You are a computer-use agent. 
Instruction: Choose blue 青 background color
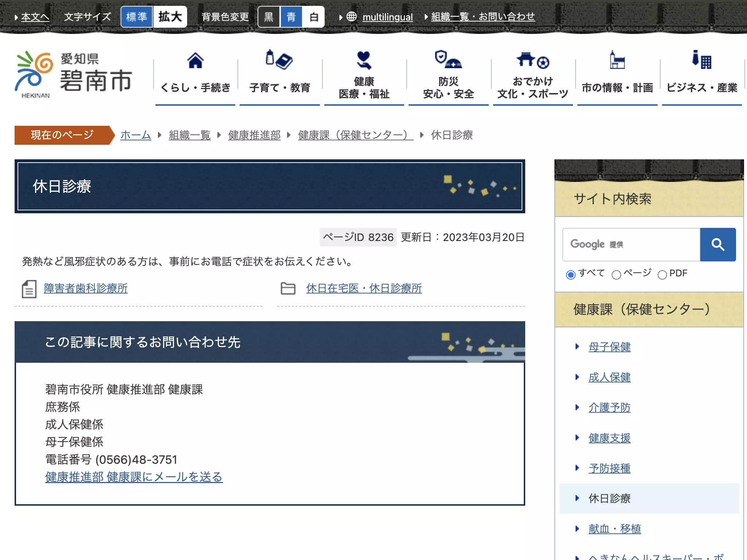(x=291, y=17)
